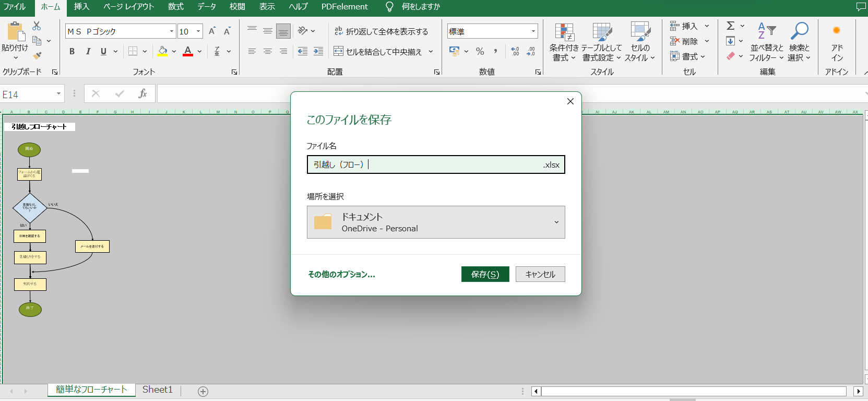
Task: Click the Format Painter brush icon
Action: tap(37, 55)
